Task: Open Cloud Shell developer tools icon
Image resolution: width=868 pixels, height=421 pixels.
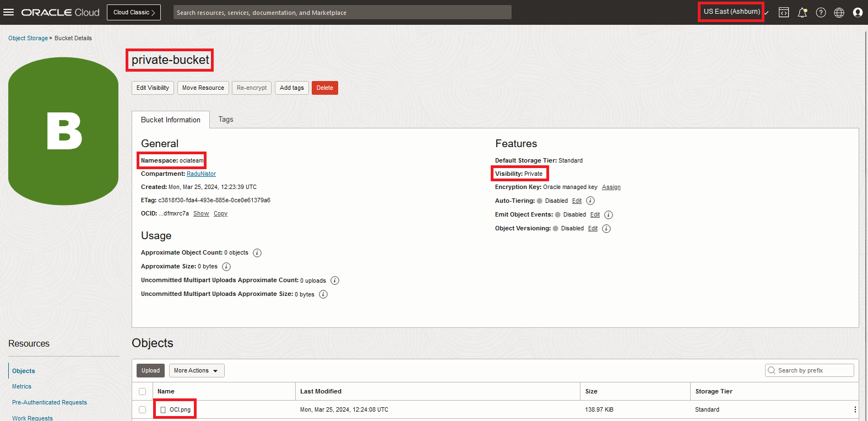Action: 784,12
